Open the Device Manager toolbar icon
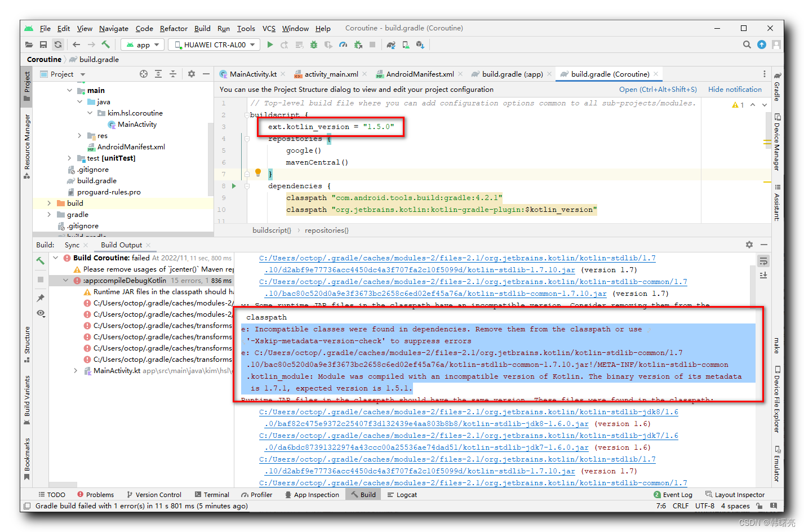This screenshot has width=804, height=532. 406,45
